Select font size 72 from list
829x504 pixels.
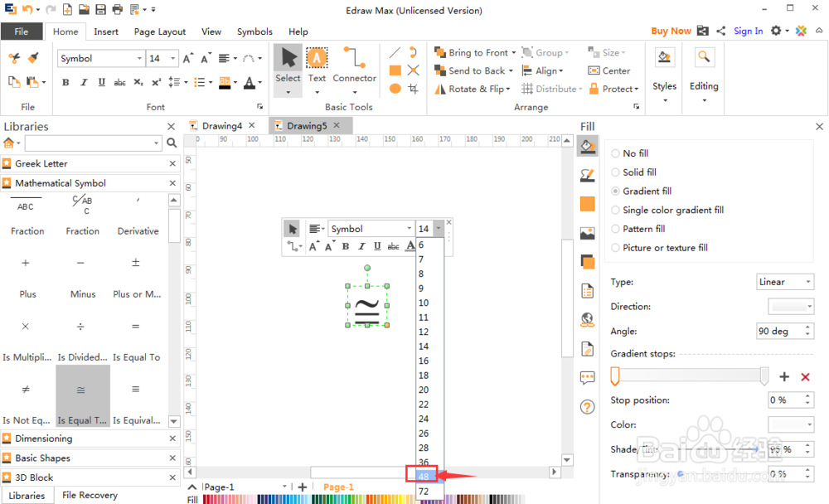coord(429,492)
